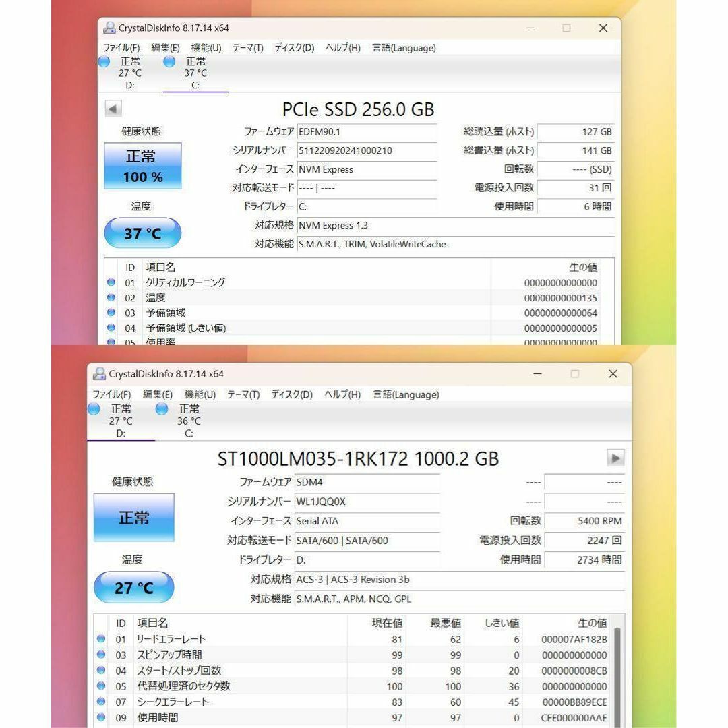Click 5400 RPM rotation value

point(584,521)
